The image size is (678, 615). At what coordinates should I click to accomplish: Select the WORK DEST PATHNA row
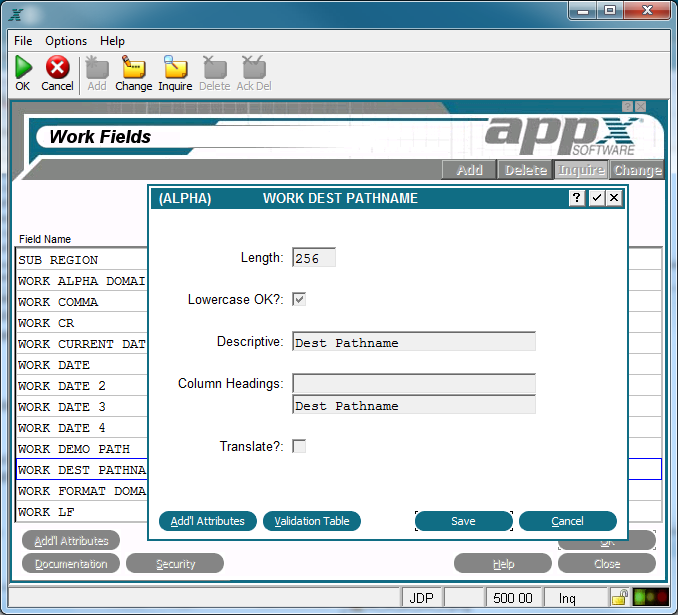pos(82,470)
